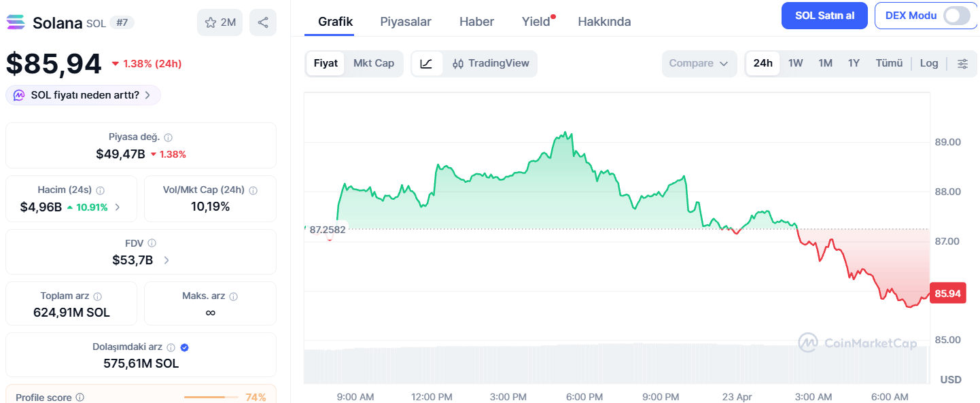This screenshot has width=980, height=403.
Task: Switch to TradingView candlestick chart
Action: pos(491,63)
